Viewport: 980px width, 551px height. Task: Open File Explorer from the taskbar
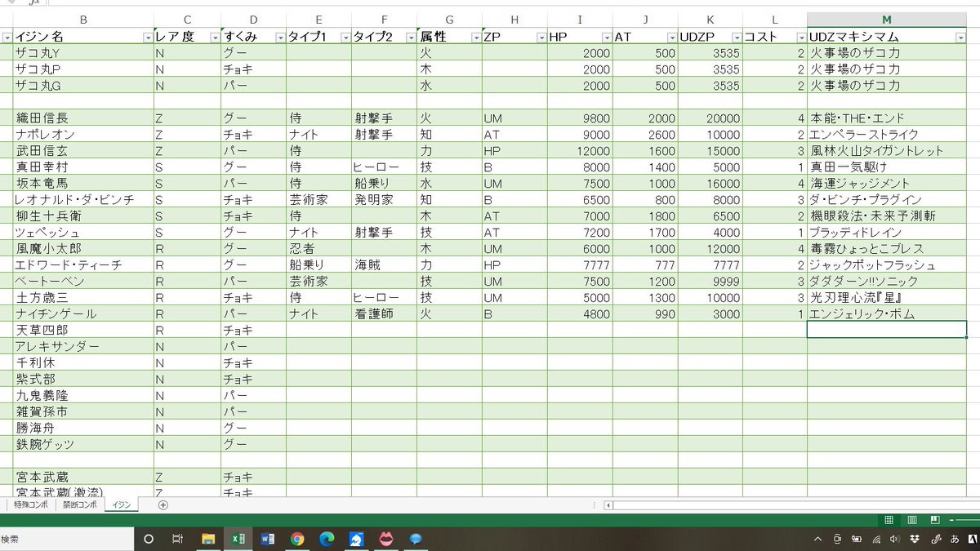(208, 539)
